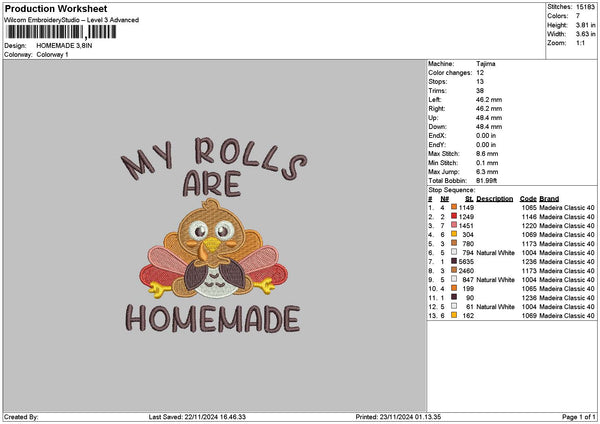Click the 'Right:' value 46.2 mm
Viewport: 600px width, 424px height.
click(489, 109)
